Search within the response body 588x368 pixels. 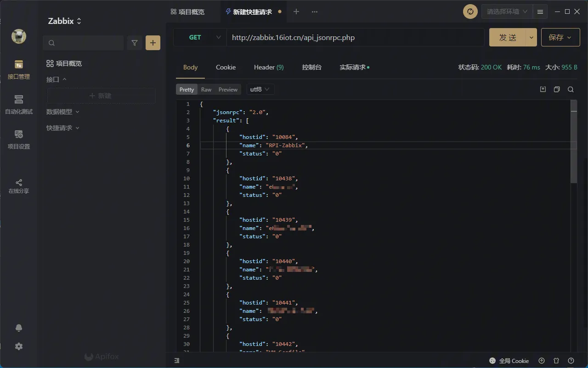point(571,89)
